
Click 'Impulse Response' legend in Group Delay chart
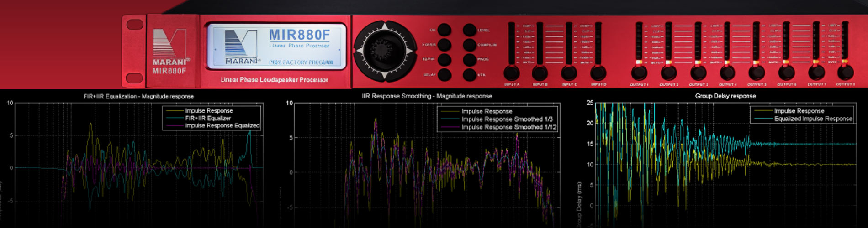coord(799,111)
